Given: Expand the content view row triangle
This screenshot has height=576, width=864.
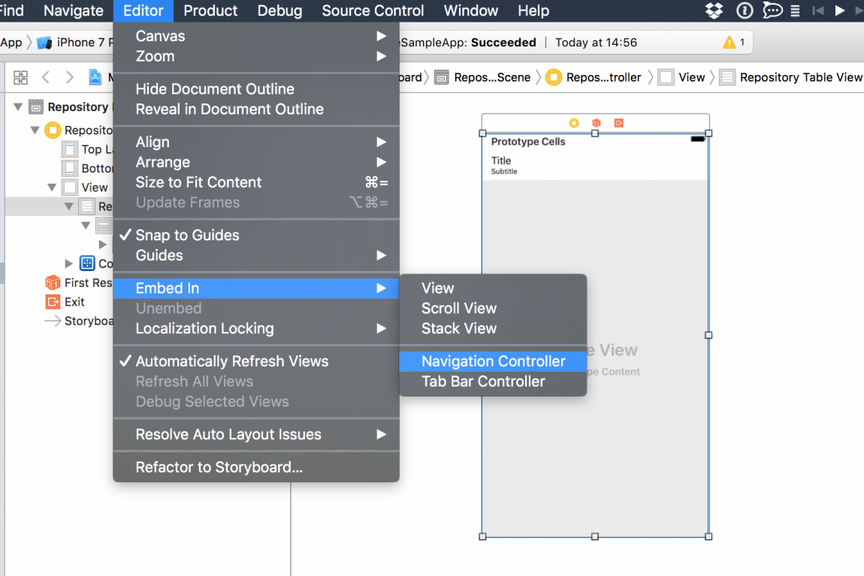Looking at the screenshot, I should tap(102, 244).
